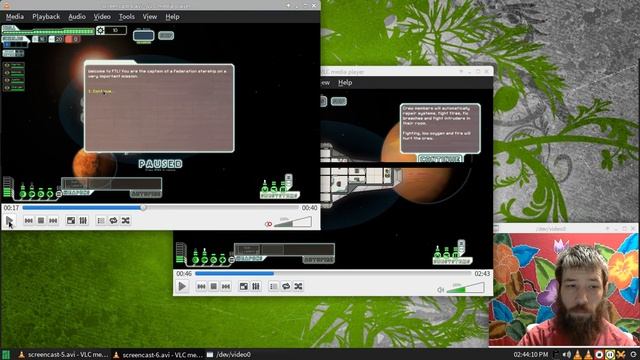
Task: Open the Video menu
Action: (102, 17)
